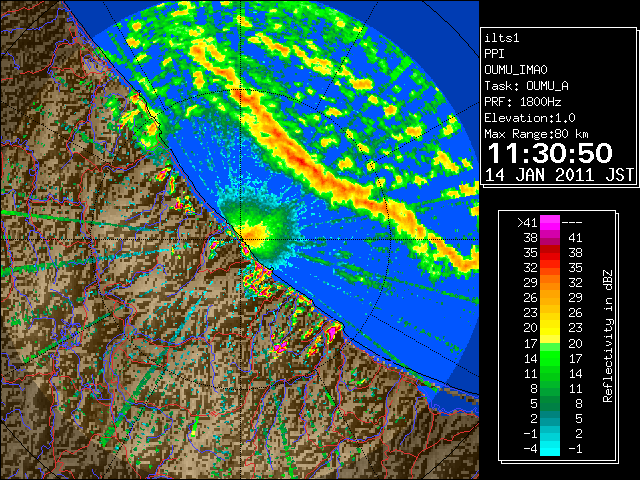640x480 pixels.
Task: Select the ilts1 label text
Action: 502,38
